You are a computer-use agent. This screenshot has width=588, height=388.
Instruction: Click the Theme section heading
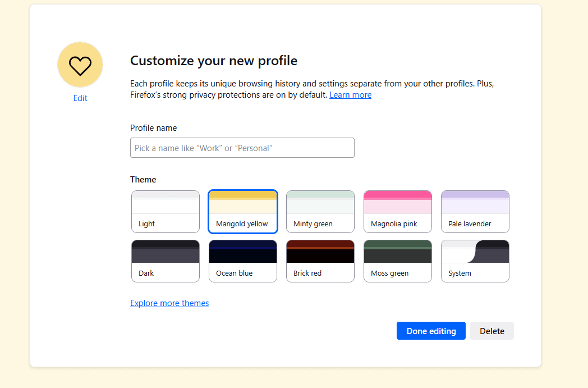point(143,180)
